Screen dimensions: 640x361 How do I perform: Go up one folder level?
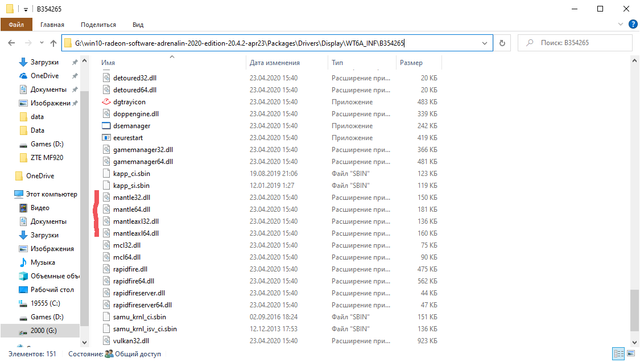53,43
